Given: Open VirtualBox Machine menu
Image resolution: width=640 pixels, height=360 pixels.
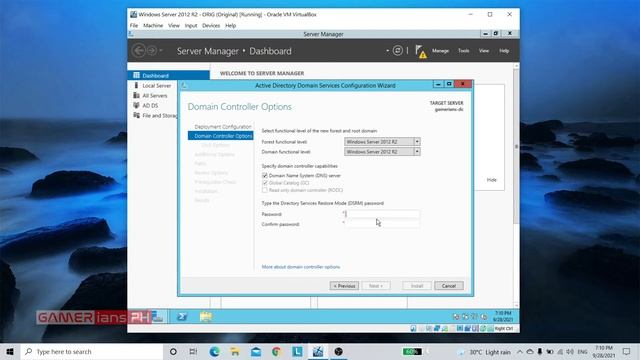Looking at the screenshot, I should (153, 25).
